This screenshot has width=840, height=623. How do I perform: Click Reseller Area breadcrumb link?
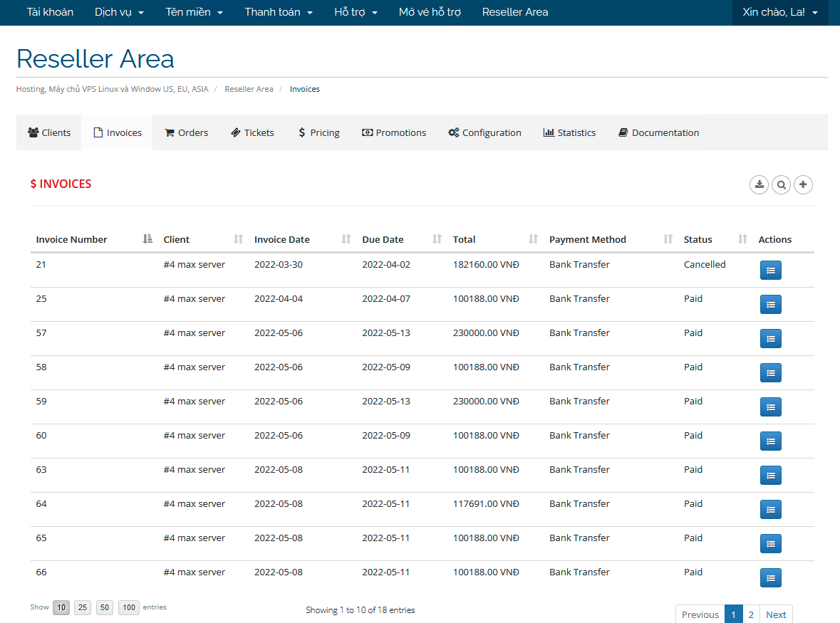point(249,89)
